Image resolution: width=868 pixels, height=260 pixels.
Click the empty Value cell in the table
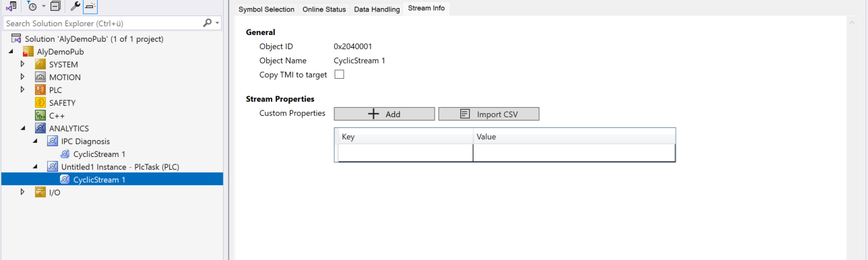pyautogui.click(x=574, y=153)
